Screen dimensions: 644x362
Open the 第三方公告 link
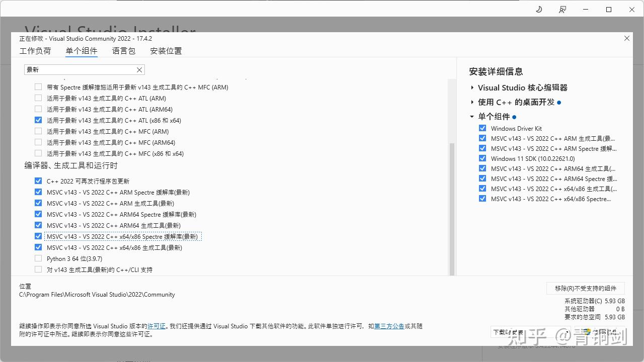tap(389, 326)
